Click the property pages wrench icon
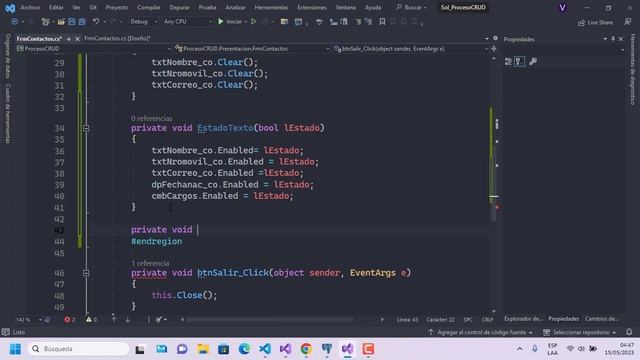Viewport: 640px width, 360px height. (x=533, y=61)
